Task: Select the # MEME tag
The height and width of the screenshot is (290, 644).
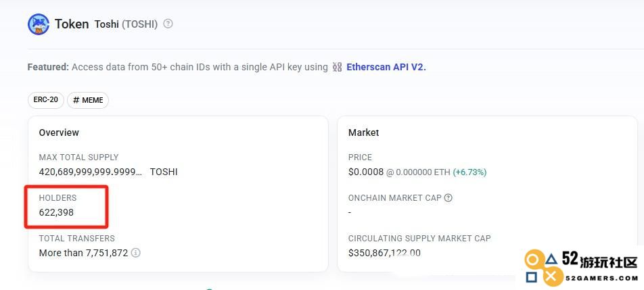Action: [88, 100]
